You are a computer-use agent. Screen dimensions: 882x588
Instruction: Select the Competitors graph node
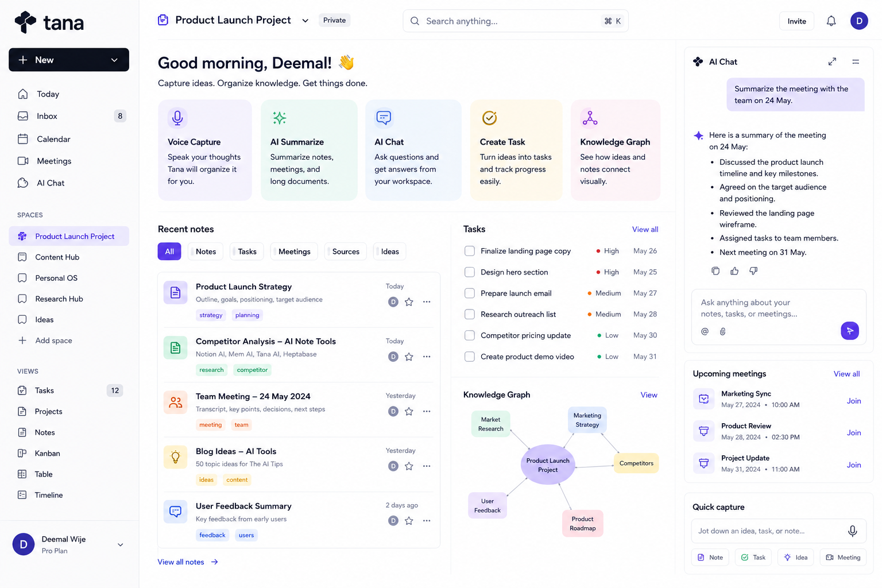point(636,463)
